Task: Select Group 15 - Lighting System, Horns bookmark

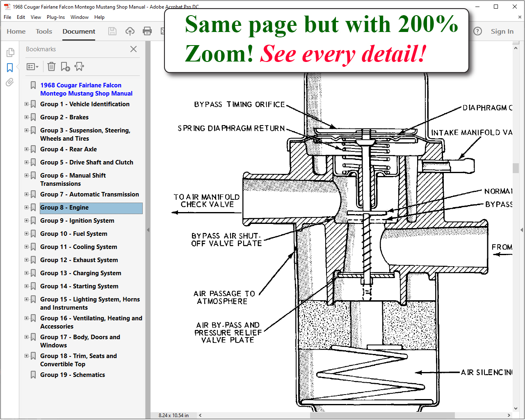Action: coord(90,304)
